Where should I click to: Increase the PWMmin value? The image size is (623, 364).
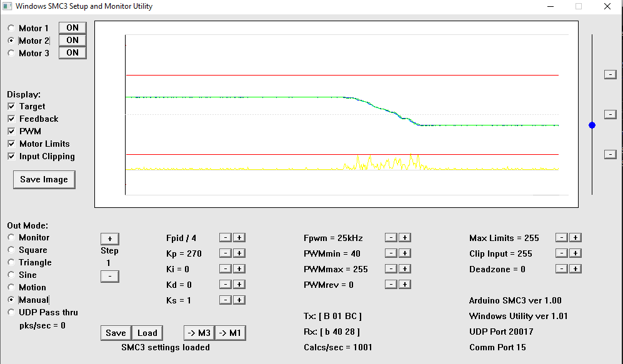[404, 253]
